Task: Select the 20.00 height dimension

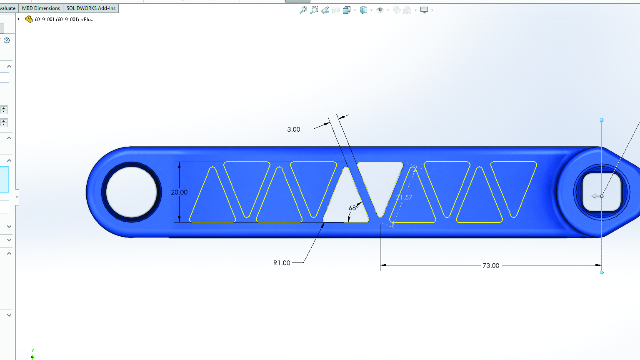Action: [x=179, y=192]
